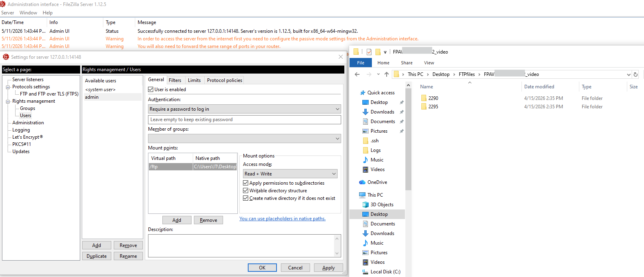
Task: Select OneDrive cloud icon in Explorer sidebar
Action: click(362, 182)
